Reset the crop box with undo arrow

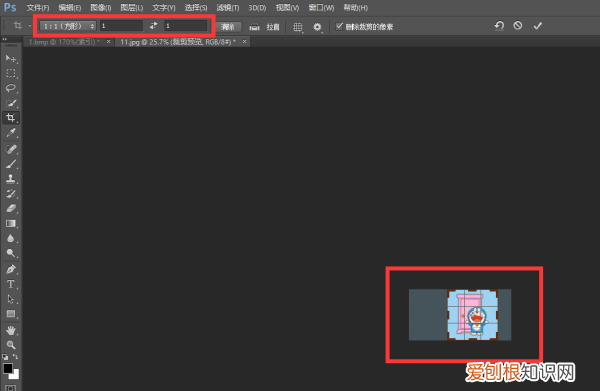[499, 26]
